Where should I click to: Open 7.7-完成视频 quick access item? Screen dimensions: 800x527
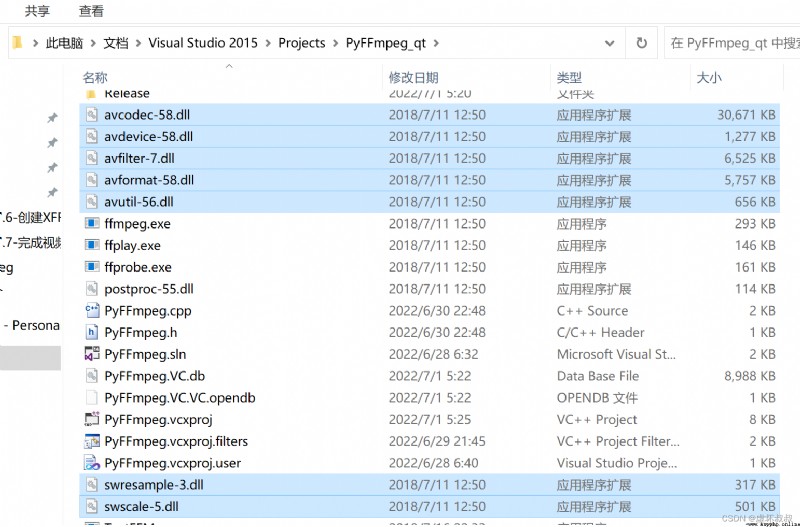pyautogui.click(x=31, y=242)
